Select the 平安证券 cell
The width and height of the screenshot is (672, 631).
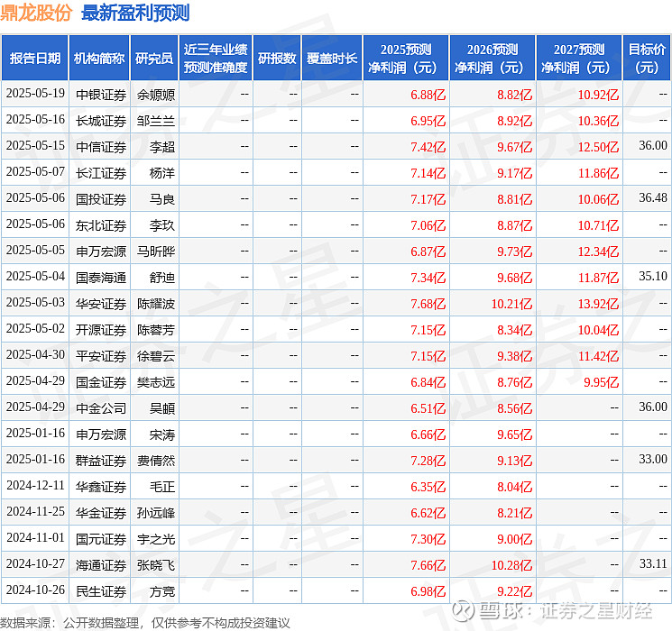pyautogui.click(x=101, y=356)
